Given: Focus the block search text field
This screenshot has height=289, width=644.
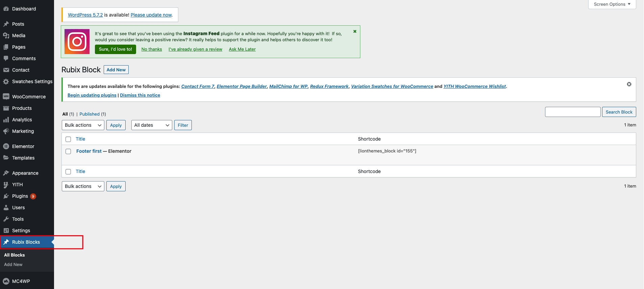Looking at the screenshot, I should coord(572,112).
